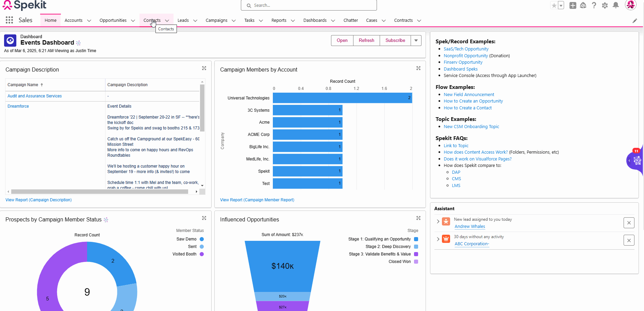Viewport: 644px width, 311px height.
Task: Open the Andrew Whales lead link
Action: (470, 227)
